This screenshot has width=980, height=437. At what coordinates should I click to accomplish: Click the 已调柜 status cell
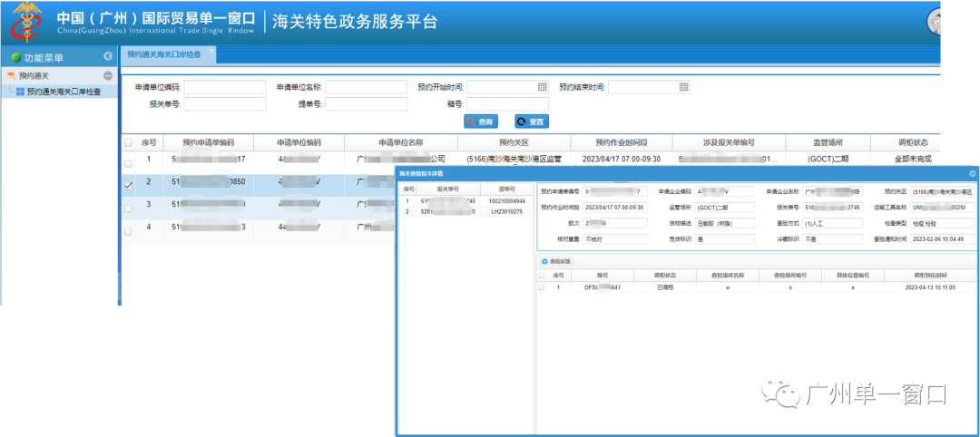point(664,287)
